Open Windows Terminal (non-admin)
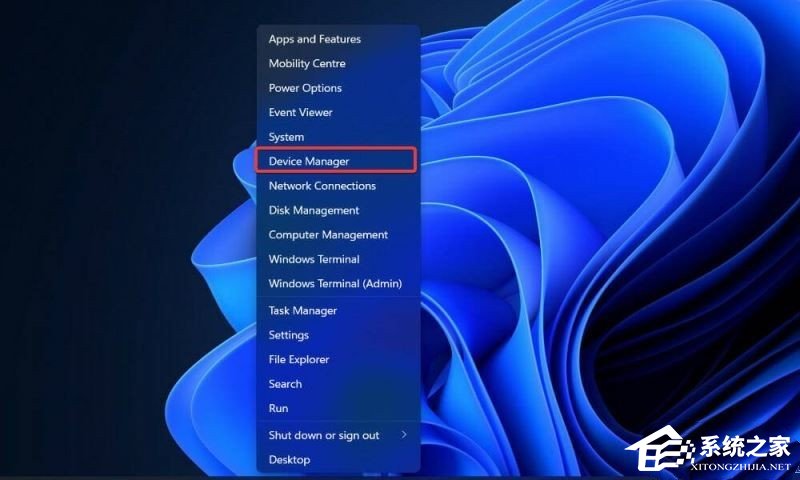 (314, 260)
